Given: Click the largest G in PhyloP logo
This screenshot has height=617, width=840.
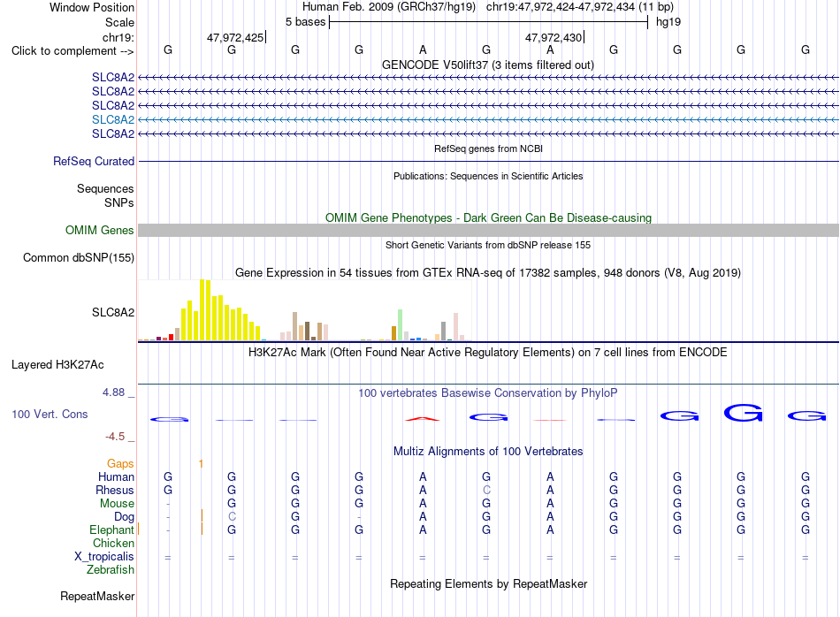Looking at the screenshot, I should (x=743, y=413).
